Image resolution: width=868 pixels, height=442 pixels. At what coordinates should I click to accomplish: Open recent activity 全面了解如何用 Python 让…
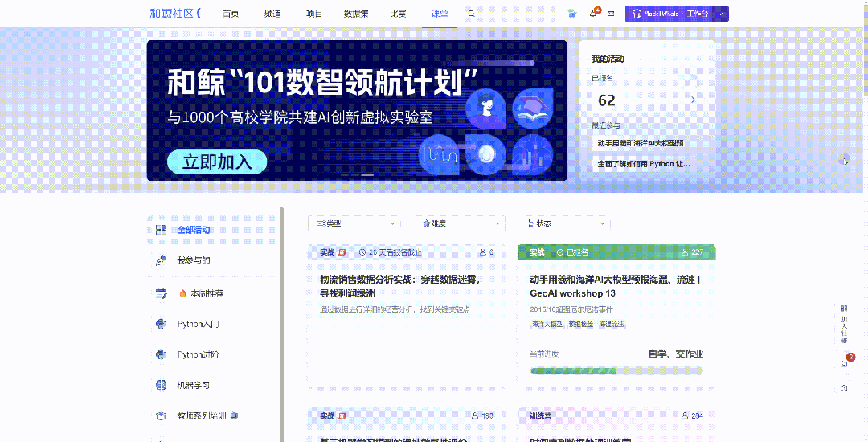[644, 164]
